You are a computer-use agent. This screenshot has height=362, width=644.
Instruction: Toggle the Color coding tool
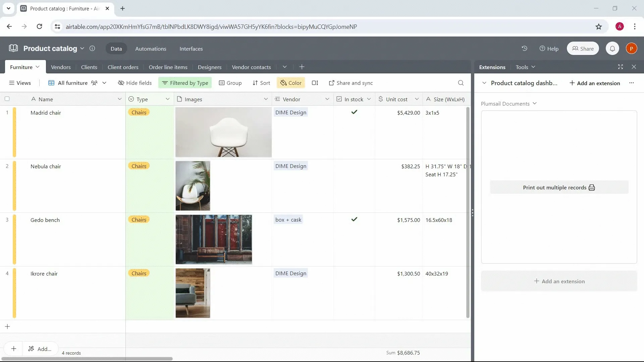pos(290,83)
